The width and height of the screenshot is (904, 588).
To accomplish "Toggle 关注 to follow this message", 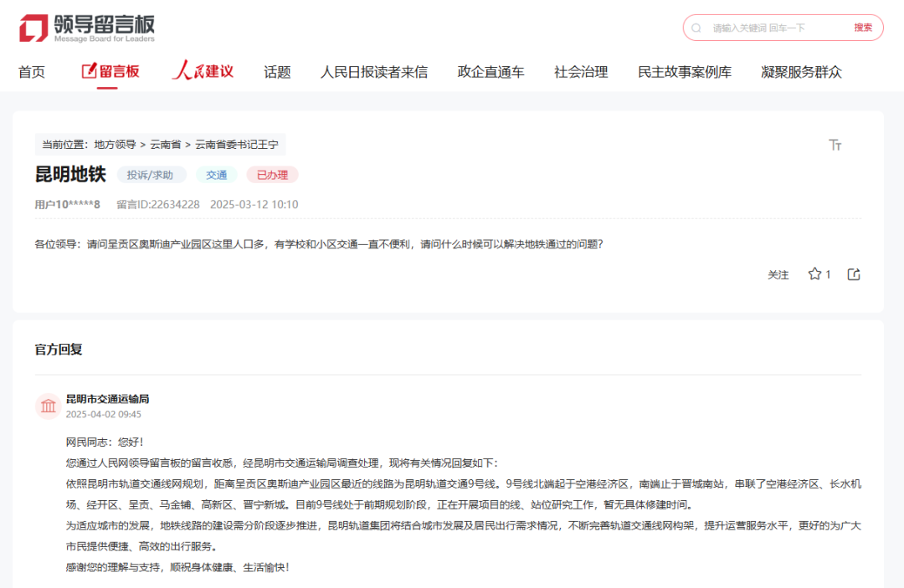I will pyautogui.click(x=780, y=274).
